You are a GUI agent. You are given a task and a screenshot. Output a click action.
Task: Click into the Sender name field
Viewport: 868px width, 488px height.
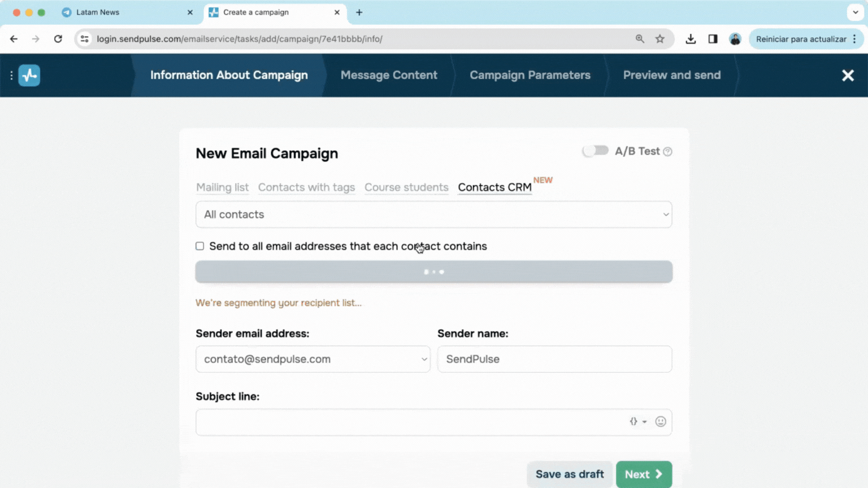[x=554, y=359]
